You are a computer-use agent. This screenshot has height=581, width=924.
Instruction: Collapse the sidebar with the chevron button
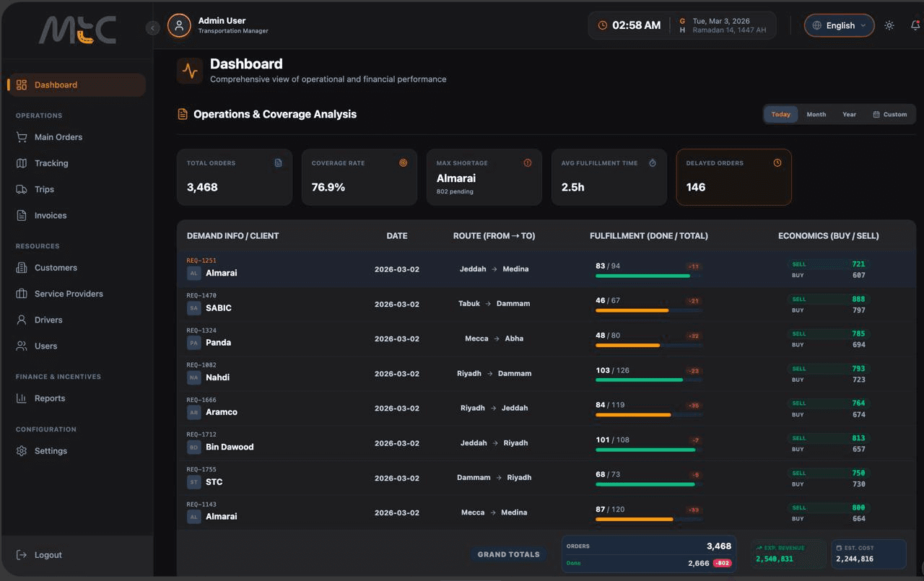152,28
